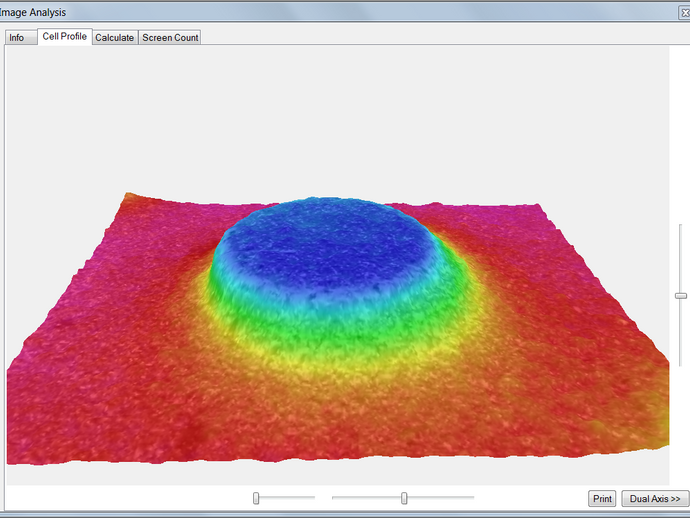Click the long bottom slider track left of handle
The height and width of the screenshot is (518, 690).
coord(365,498)
